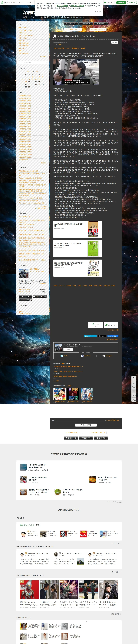Open the アメブロ link in top bar
Viewport: 138px width, 644px height.
[x=30, y=2]
